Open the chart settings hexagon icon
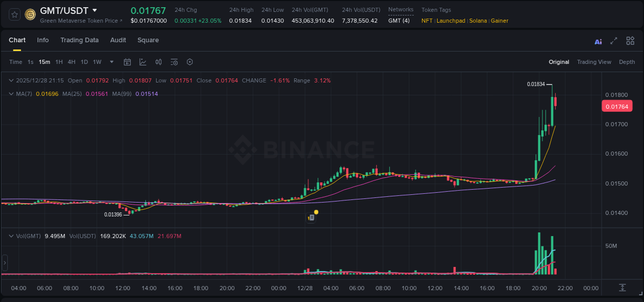The height and width of the screenshot is (302, 644). [190, 62]
